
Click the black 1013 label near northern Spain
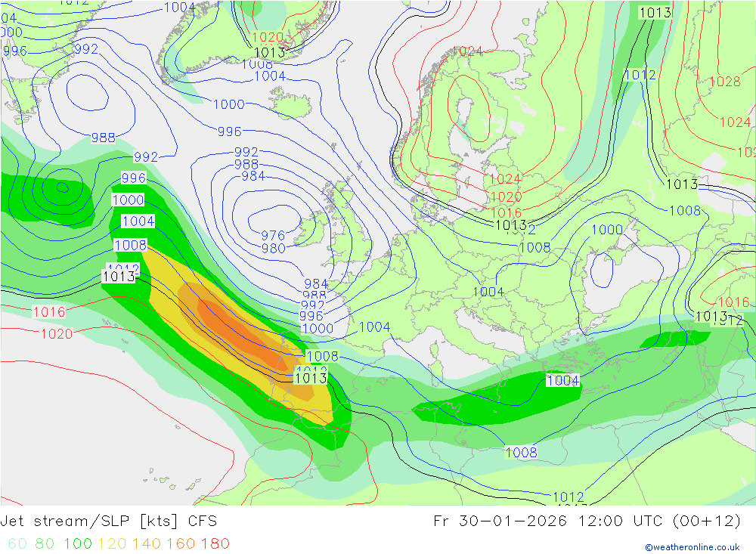coord(311,378)
